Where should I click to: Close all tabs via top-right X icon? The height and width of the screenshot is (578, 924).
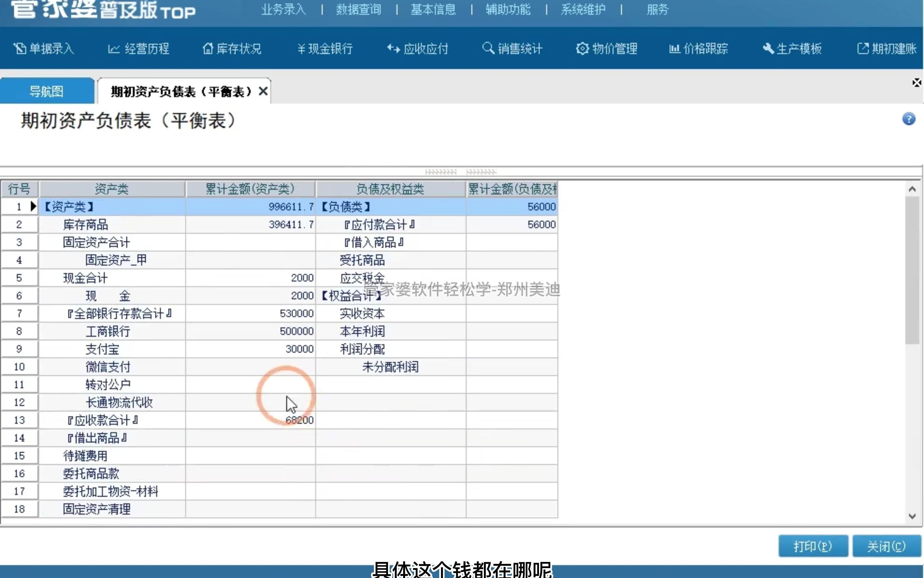[917, 83]
